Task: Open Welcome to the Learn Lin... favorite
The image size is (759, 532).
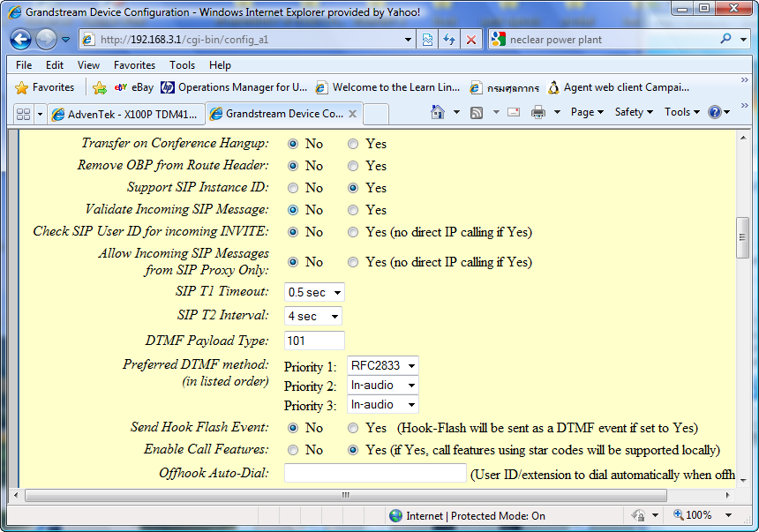Action: (x=387, y=87)
